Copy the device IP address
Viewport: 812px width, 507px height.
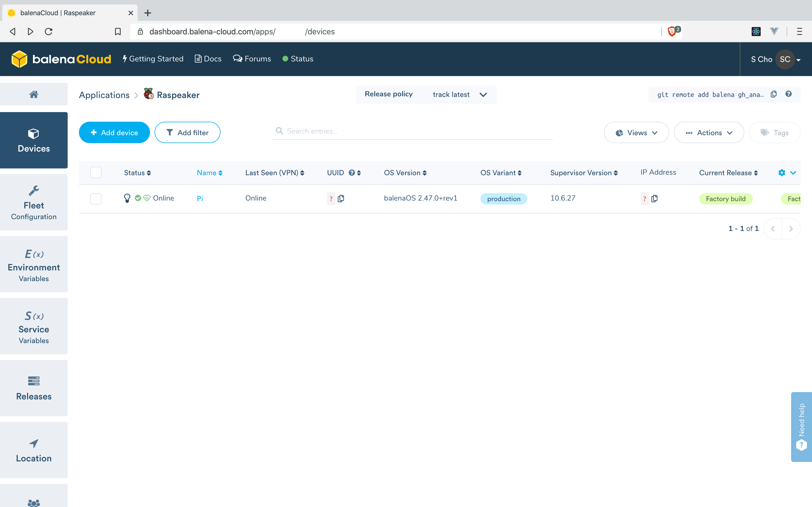click(x=654, y=199)
